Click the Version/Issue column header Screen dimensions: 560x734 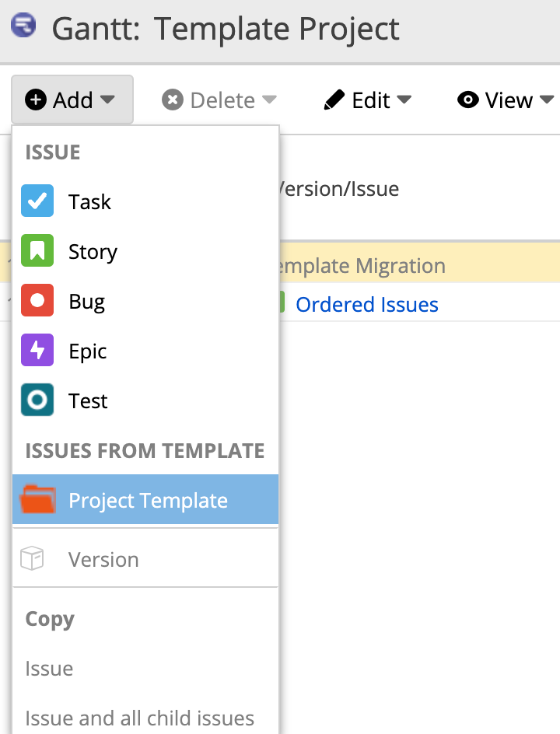pyautogui.click(x=339, y=188)
